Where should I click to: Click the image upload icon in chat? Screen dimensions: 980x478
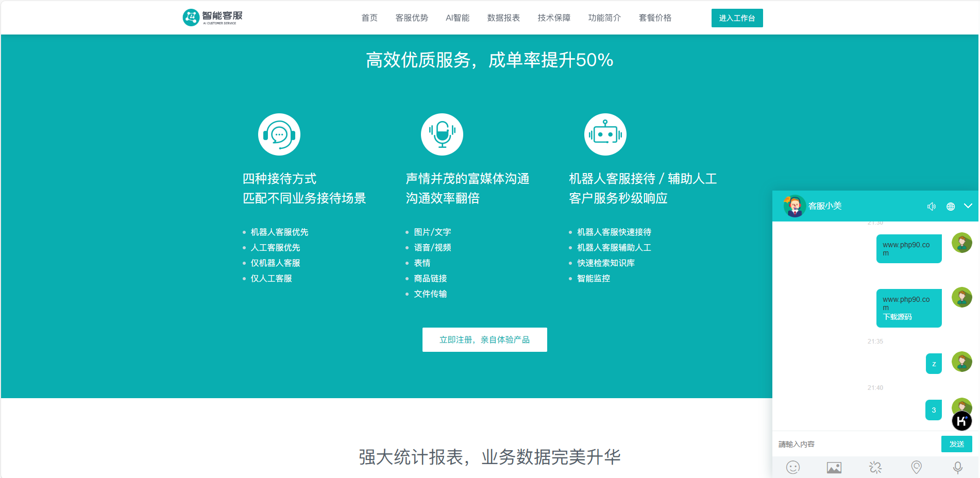point(834,467)
